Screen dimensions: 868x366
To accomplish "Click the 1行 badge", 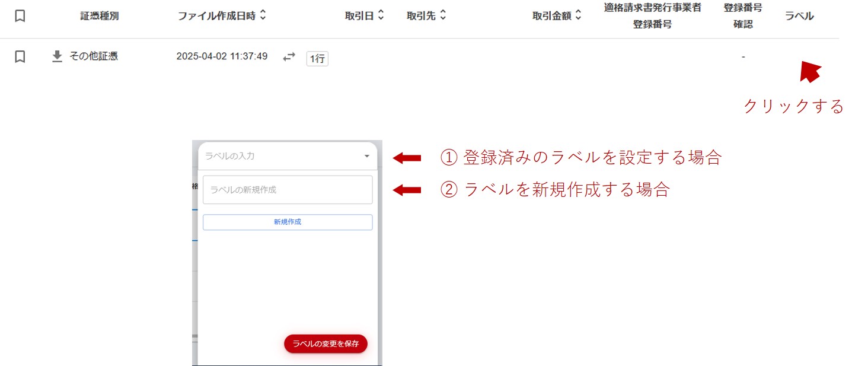I will pyautogui.click(x=317, y=58).
